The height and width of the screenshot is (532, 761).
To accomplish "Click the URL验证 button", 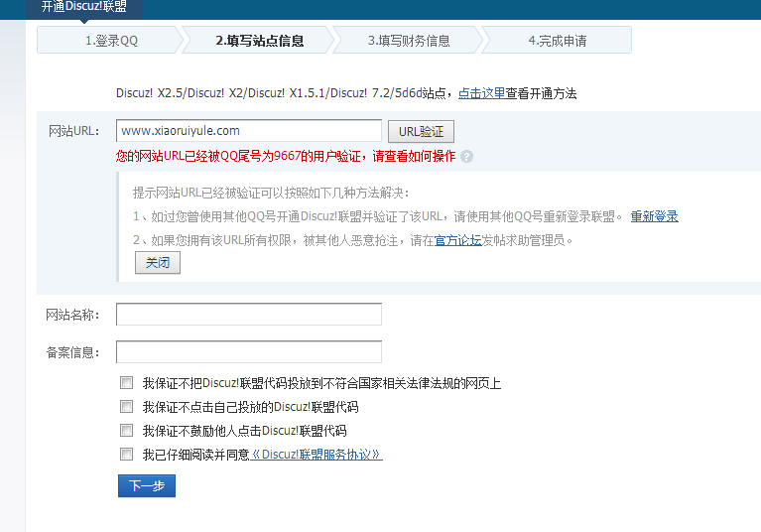I will pyautogui.click(x=421, y=132).
